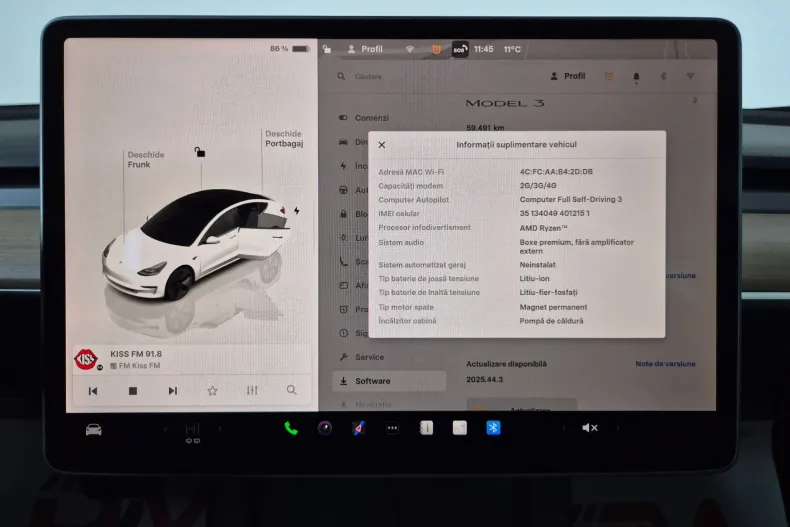This screenshot has height=527, width=790.
Task: Open the green Phone app
Action: point(291,428)
